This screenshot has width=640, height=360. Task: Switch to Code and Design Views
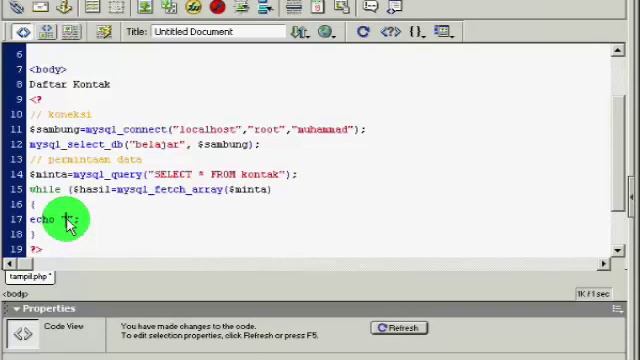[47, 32]
